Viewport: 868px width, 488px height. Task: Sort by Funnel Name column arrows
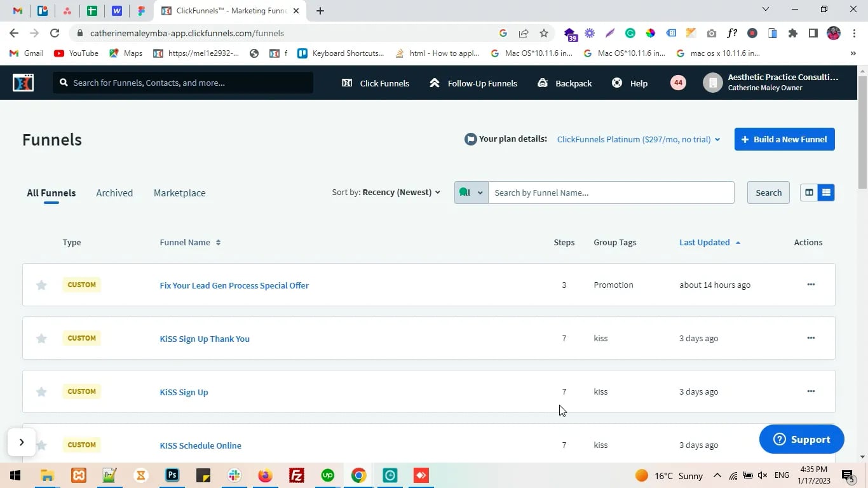[218, 242]
